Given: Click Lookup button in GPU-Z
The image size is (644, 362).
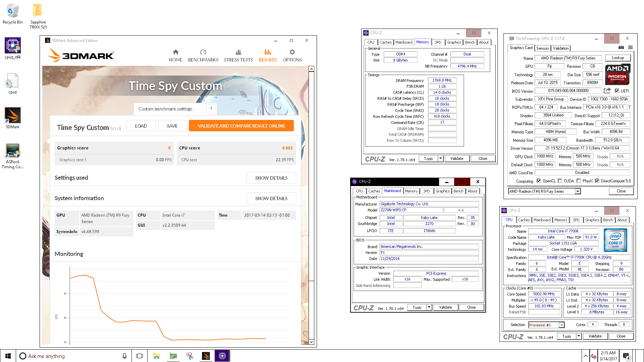Looking at the screenshot, I should [618, 58].
